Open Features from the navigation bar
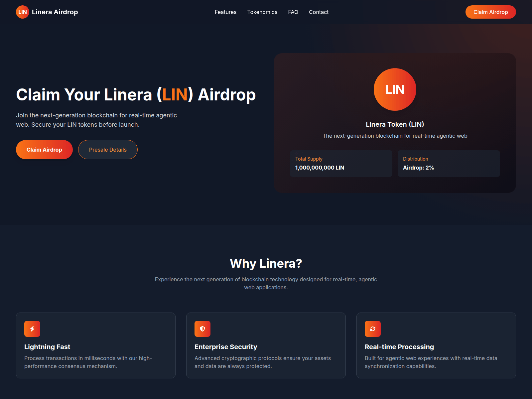 (x=225, y=12)
